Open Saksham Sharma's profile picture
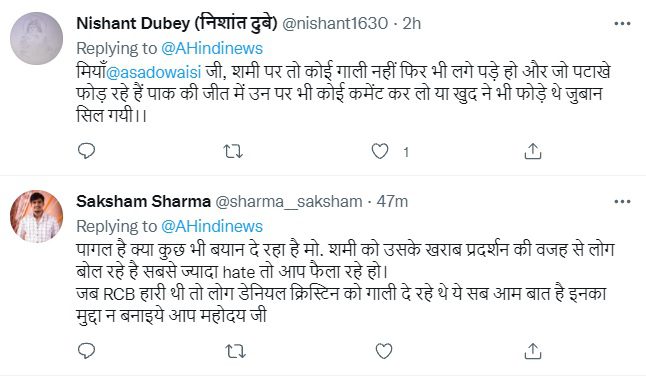This screenshot has height=376, width=646. (x=36, y=216)
